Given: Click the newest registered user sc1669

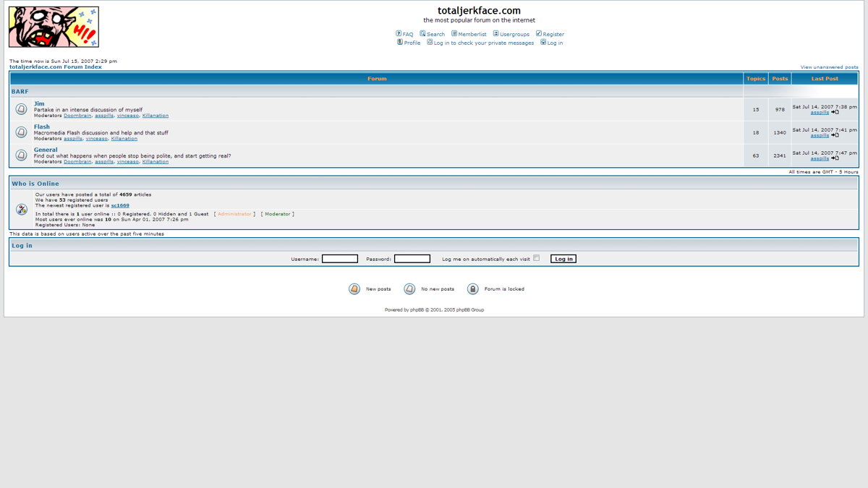Looking at the screenshot, I should click(120, 205).
